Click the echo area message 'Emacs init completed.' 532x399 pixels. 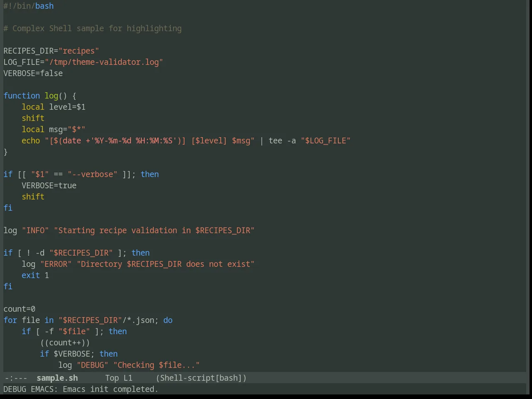tap(111, 389)
